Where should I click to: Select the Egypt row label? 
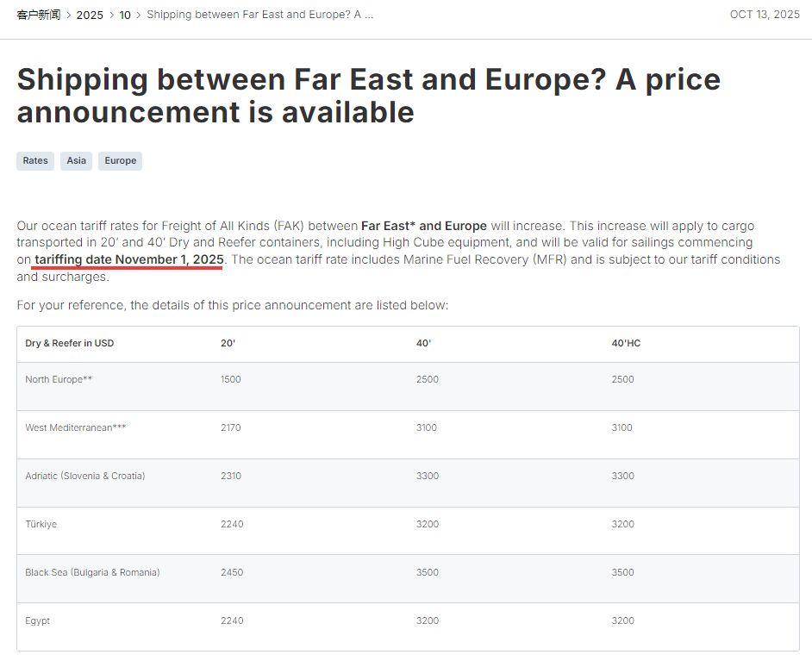tap(38, 620)
